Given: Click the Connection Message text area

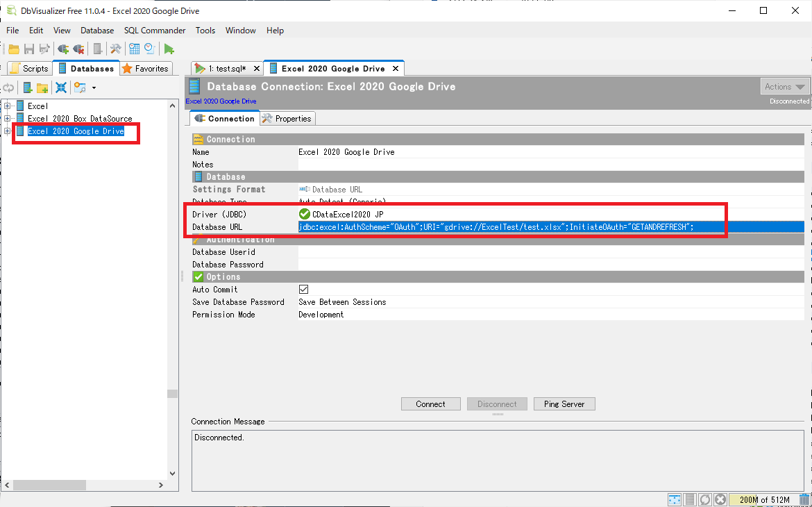Looking at the screenshot, I should click(x=499, y=460).
